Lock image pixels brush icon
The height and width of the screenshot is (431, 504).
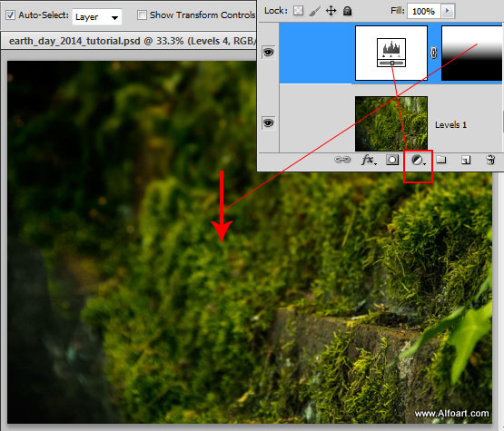[315, 11]
